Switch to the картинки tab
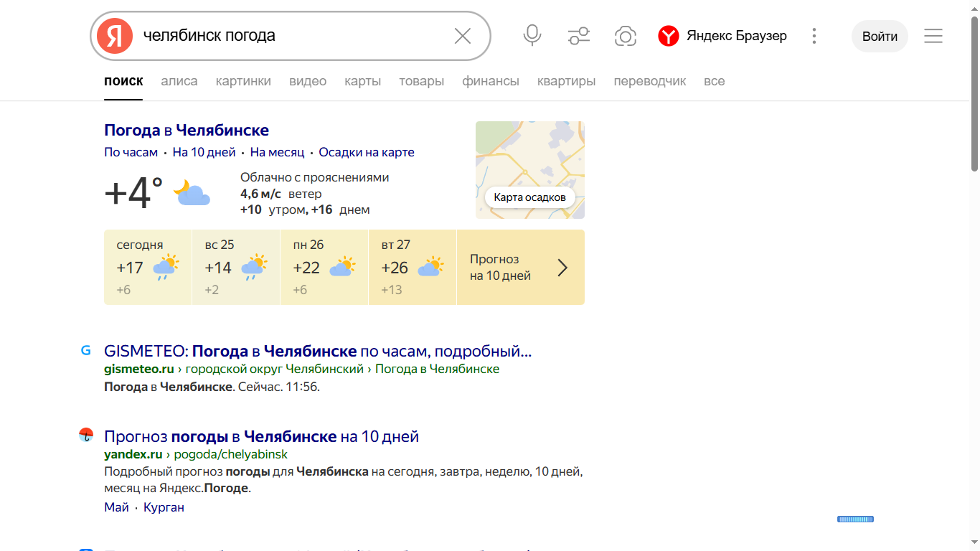 click(x=243, y=81)
